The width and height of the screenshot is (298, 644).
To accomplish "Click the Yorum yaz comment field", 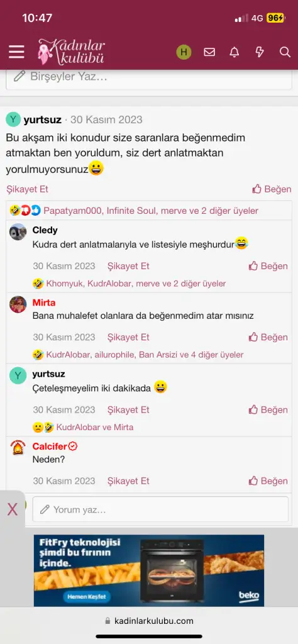I will point(160,509).
